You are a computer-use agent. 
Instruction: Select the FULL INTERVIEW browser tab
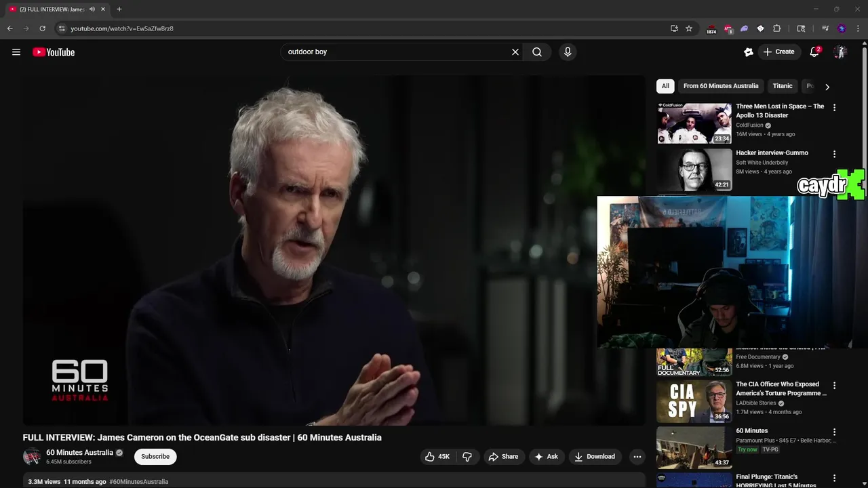click(58, 9)
